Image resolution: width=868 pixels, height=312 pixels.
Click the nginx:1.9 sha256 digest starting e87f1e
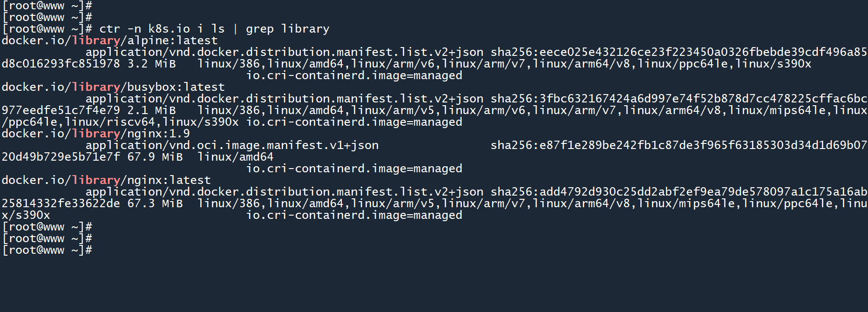678,145
